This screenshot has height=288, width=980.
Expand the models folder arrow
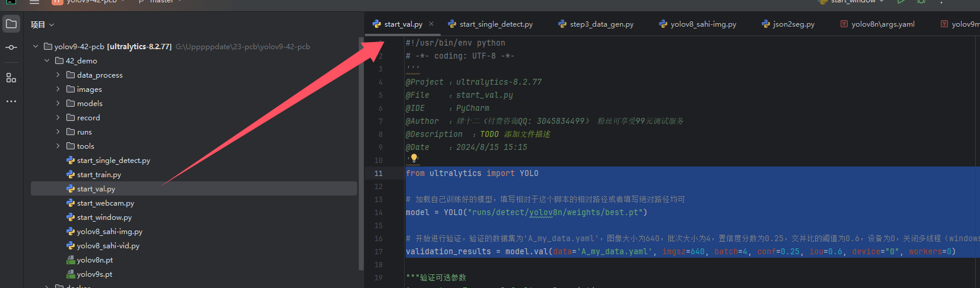[x=58, y=103]
